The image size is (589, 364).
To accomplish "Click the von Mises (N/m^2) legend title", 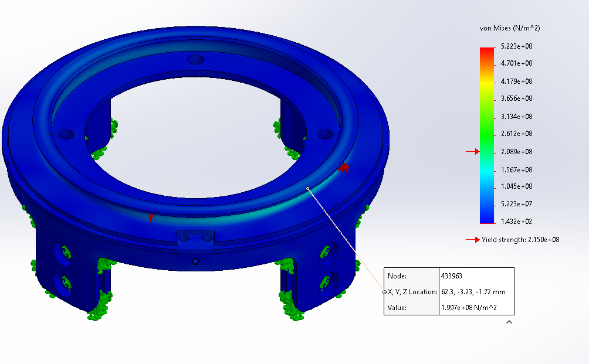I will pyautogui.click(x=509, y=28).
